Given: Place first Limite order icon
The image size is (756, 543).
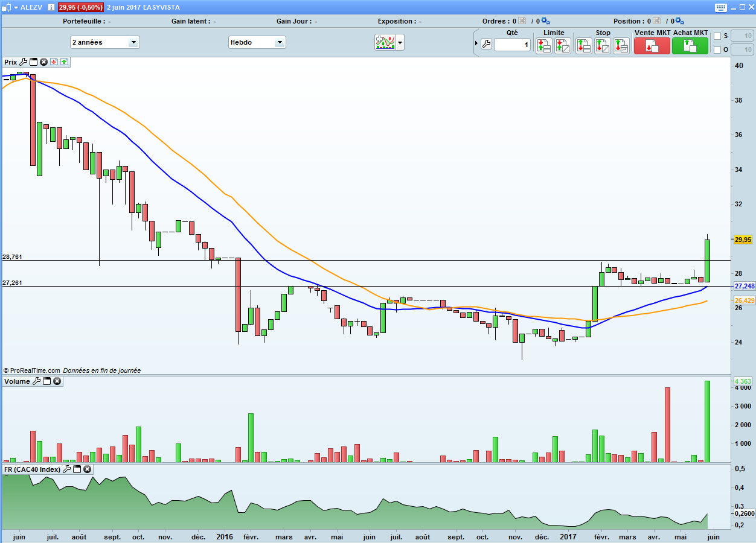Looking at the screenshot, I should (544, 45).
